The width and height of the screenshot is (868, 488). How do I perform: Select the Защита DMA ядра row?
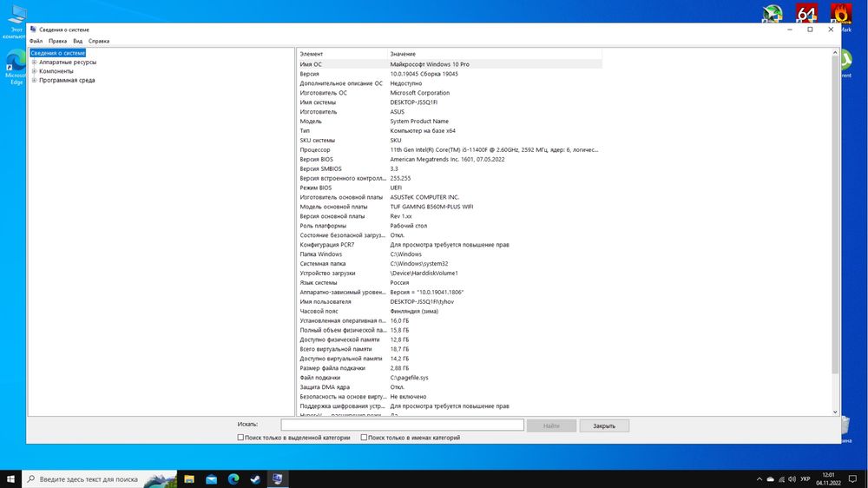(x=449, y=386)
